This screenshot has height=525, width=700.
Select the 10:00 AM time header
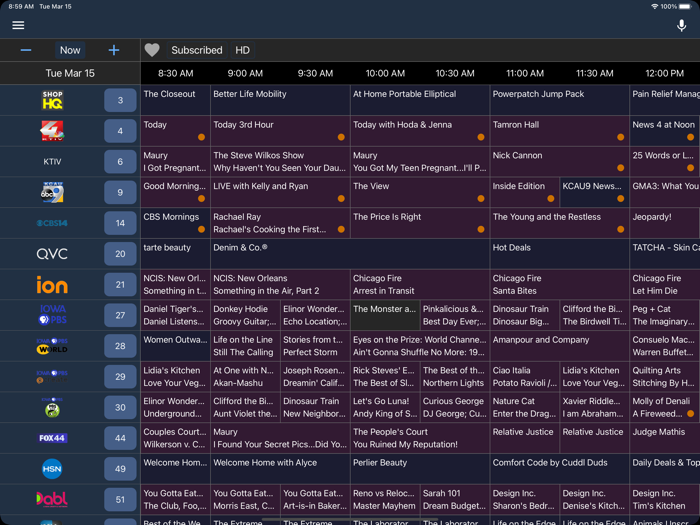[385, 73]
